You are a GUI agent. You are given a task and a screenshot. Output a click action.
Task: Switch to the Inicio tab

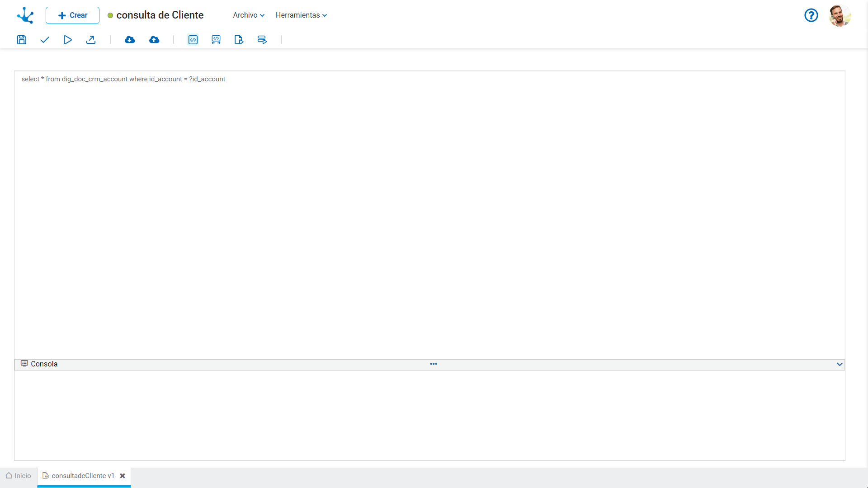[19, 476]
